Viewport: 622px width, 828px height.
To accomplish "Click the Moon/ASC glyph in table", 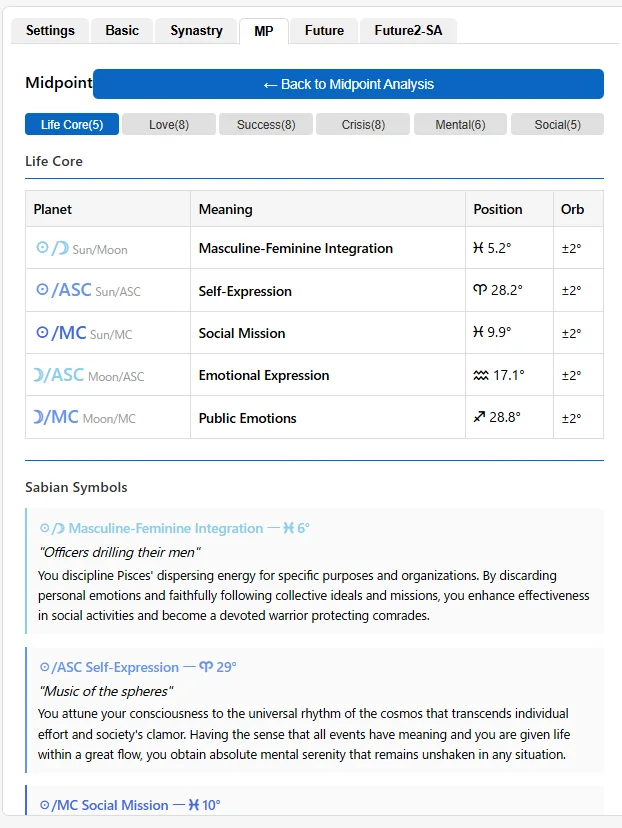I will pos(59,375).
